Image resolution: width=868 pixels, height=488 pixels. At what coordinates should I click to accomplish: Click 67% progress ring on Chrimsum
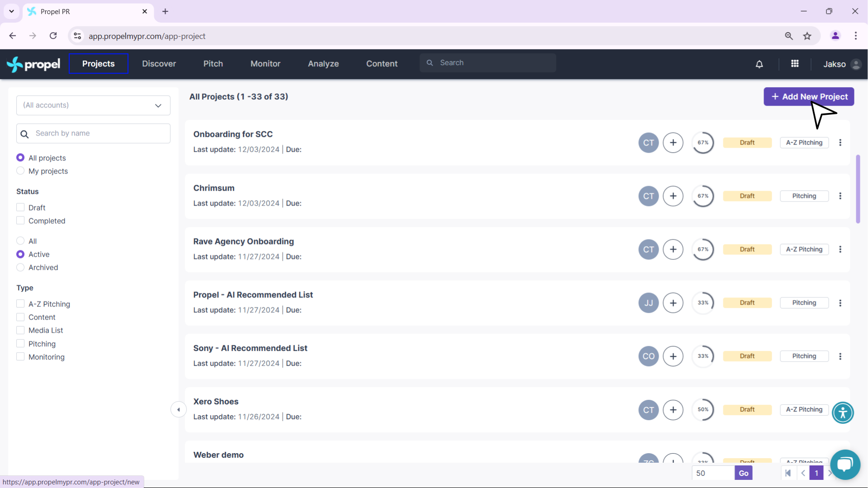pos(703,196)
